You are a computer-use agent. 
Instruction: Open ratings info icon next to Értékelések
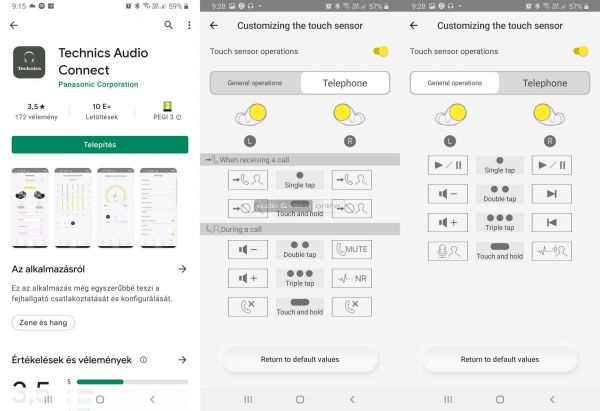pyautogui.click(x=143, y=360)
